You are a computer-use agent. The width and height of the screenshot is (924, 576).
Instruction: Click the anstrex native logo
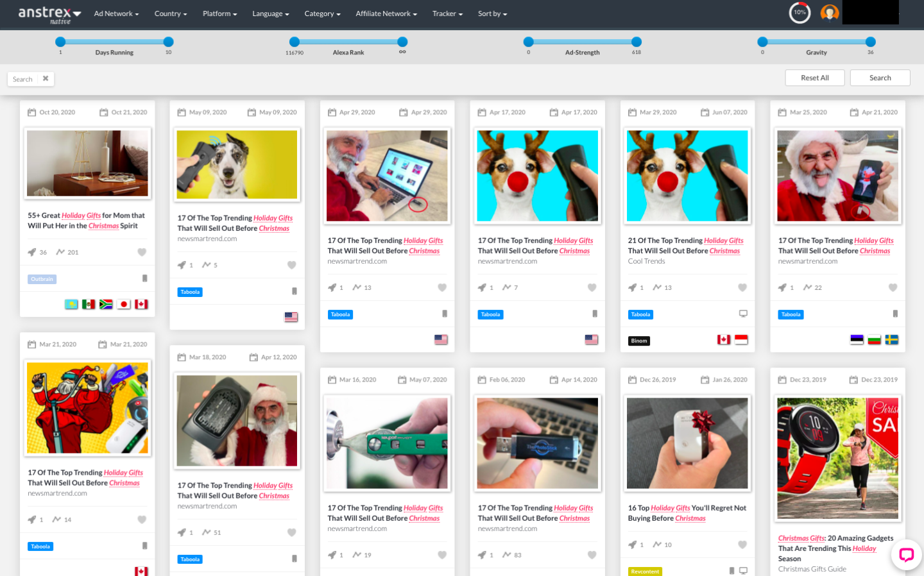pos(49,14)
